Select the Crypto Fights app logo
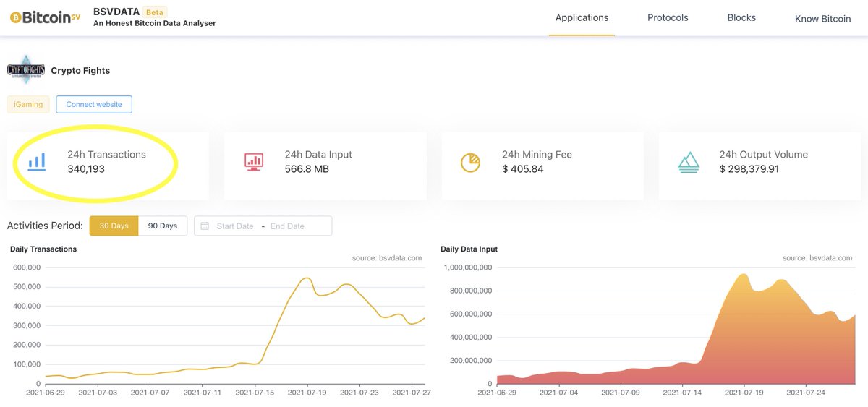868x407 pixels. point(25,70)
